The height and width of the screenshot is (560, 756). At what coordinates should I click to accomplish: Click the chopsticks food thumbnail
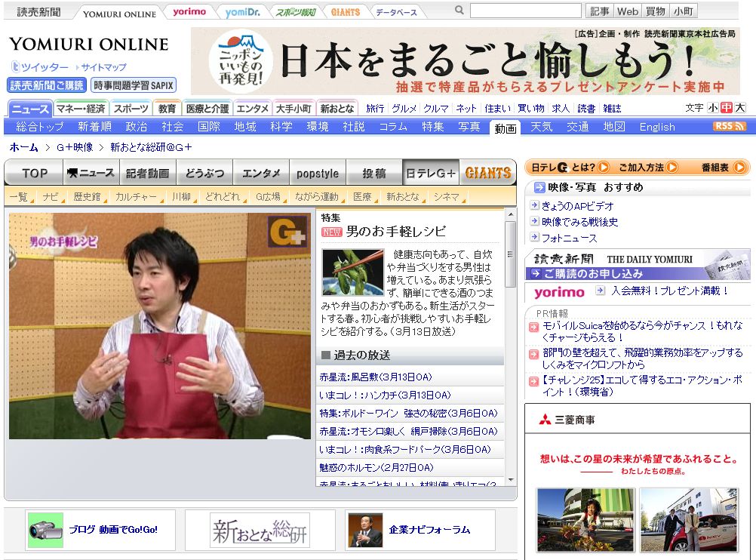(353, 272)
